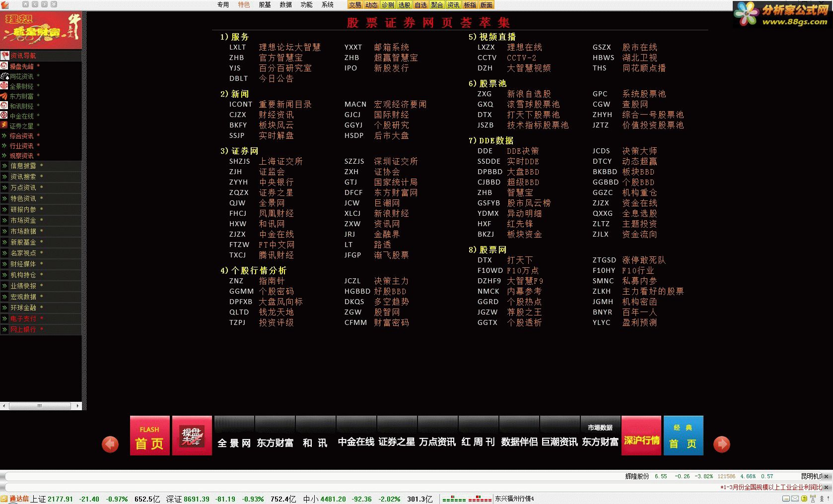Image resolution: width=833 pixels, height=504 pixels.
Task: Click the green and red bar indicator in the status bar
Action: [x=467, y=499]
